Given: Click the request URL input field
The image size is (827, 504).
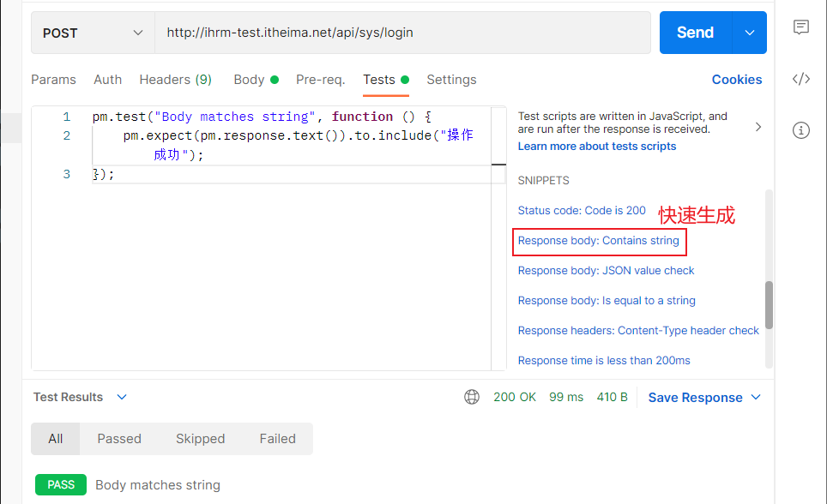Looking at the screenshot, I should pos(401,33).
